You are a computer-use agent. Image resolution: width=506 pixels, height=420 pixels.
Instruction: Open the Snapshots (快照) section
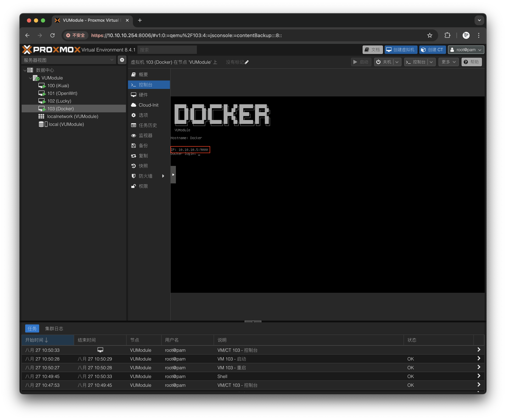143,166
